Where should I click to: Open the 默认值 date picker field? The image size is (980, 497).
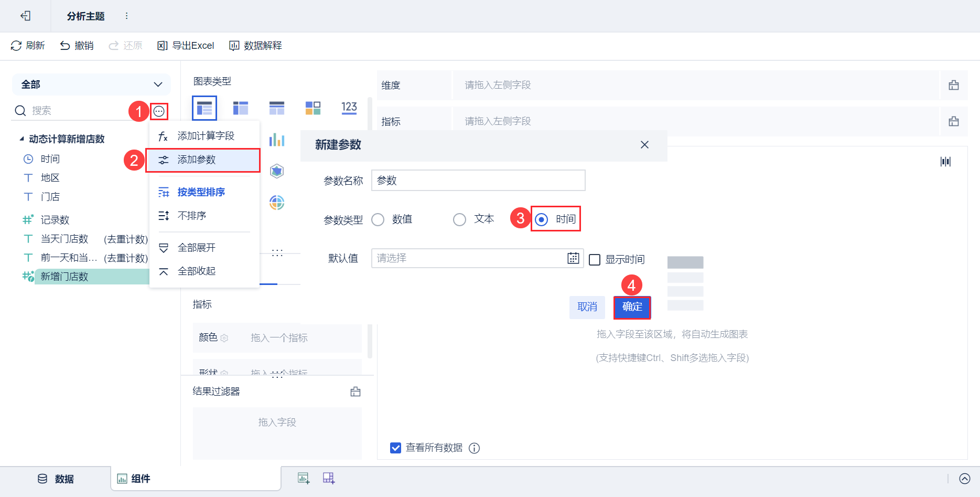[x=478, y=258]
